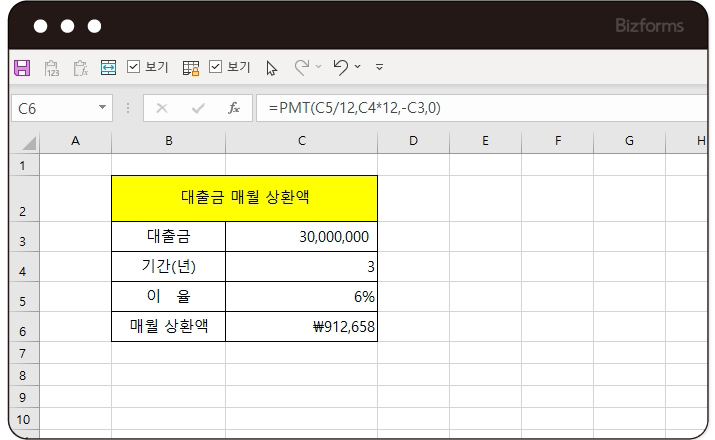Open the Undo history dropdown
The width and height of the screenshot is (715, 440).
pyautogui.click(x=358, y=67)
